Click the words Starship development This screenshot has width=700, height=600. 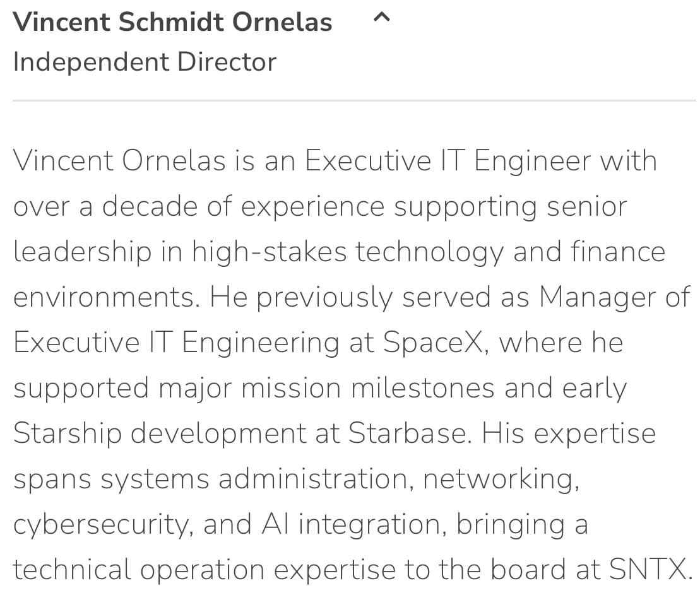[160, 433]
